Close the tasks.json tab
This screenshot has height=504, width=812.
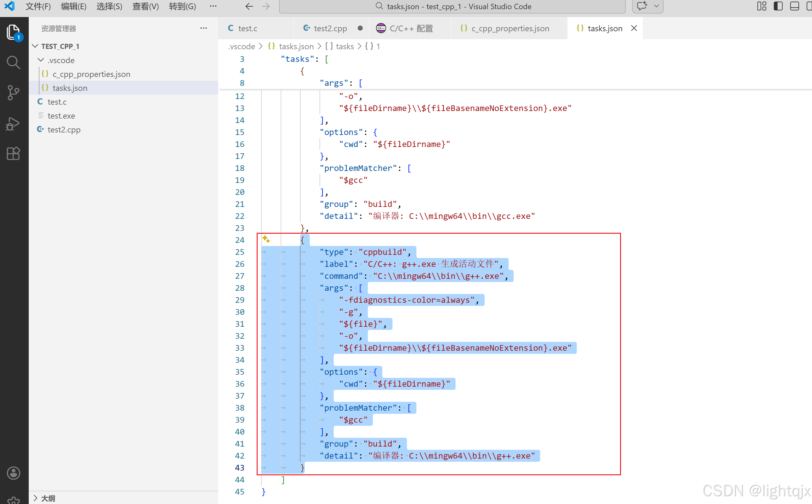point(634,28)
